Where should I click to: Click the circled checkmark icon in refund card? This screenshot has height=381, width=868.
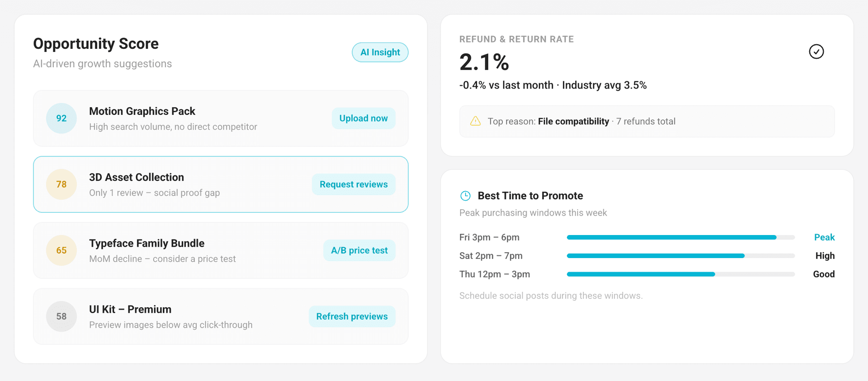tap(816, 52)
